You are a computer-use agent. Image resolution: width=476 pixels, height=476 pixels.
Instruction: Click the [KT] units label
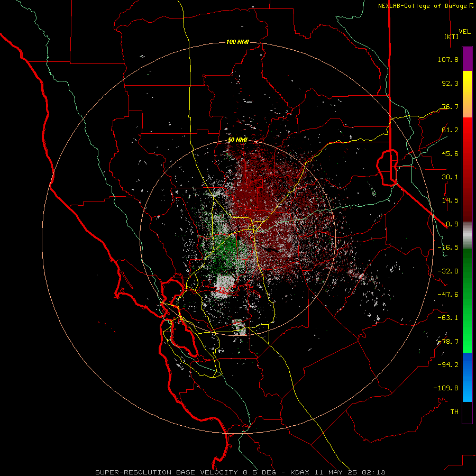451,36
